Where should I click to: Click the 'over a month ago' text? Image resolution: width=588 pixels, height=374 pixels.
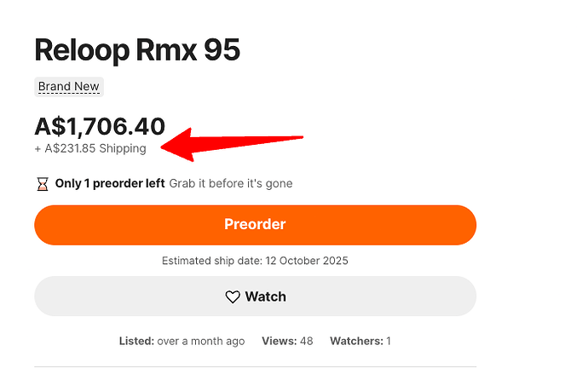[x=200, y=342]
